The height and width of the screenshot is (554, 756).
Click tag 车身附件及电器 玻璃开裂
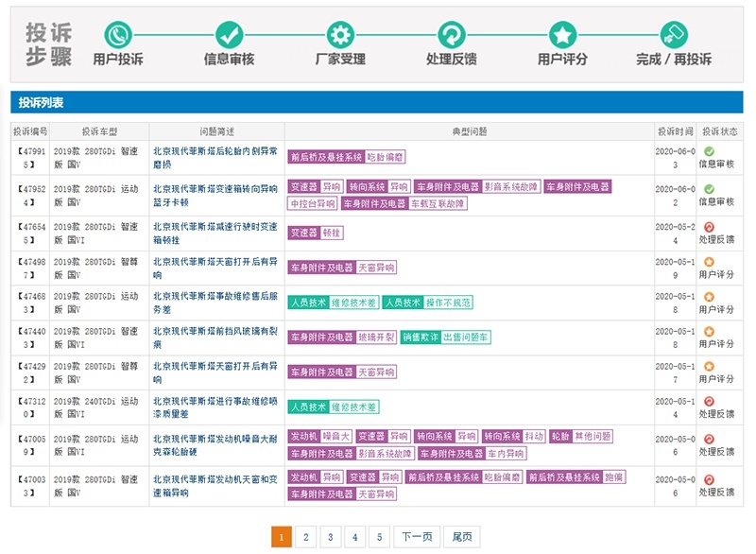pyautogui.click(x=342, y=337)
